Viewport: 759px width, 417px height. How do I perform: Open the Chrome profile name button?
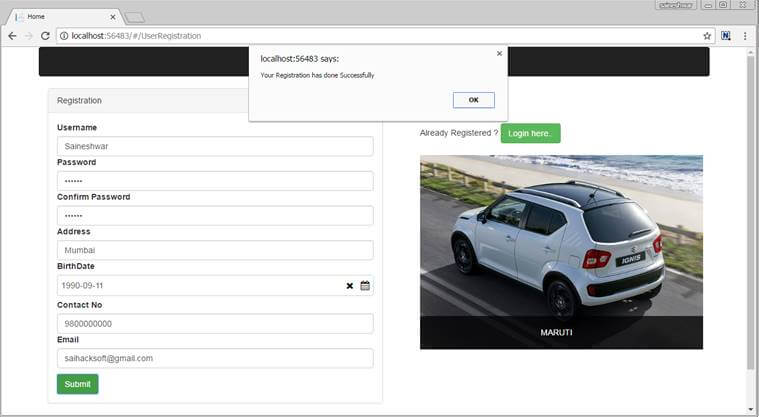point(676,5)
